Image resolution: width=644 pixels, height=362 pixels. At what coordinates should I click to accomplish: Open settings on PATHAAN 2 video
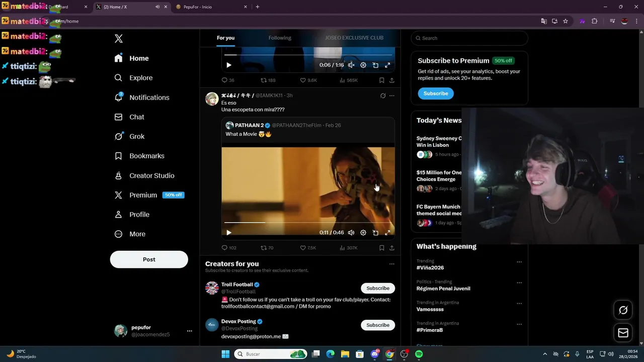363,233
